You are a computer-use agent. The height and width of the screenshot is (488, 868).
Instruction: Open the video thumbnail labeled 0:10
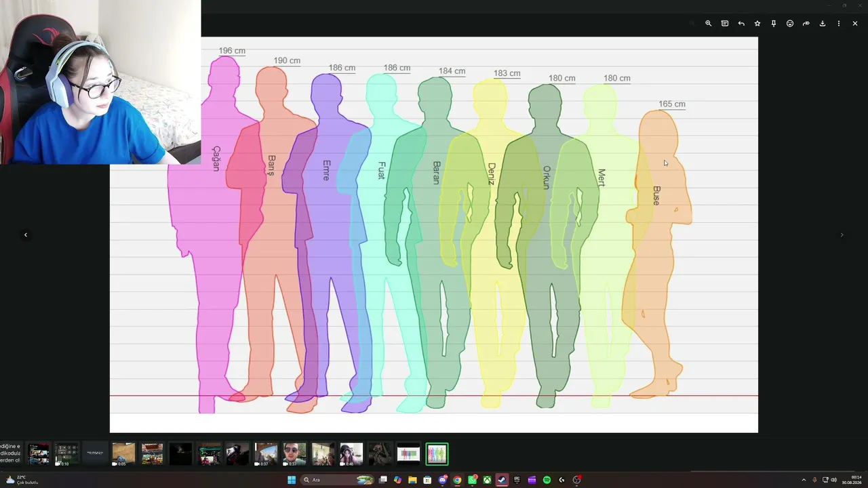tap(66, 454)
